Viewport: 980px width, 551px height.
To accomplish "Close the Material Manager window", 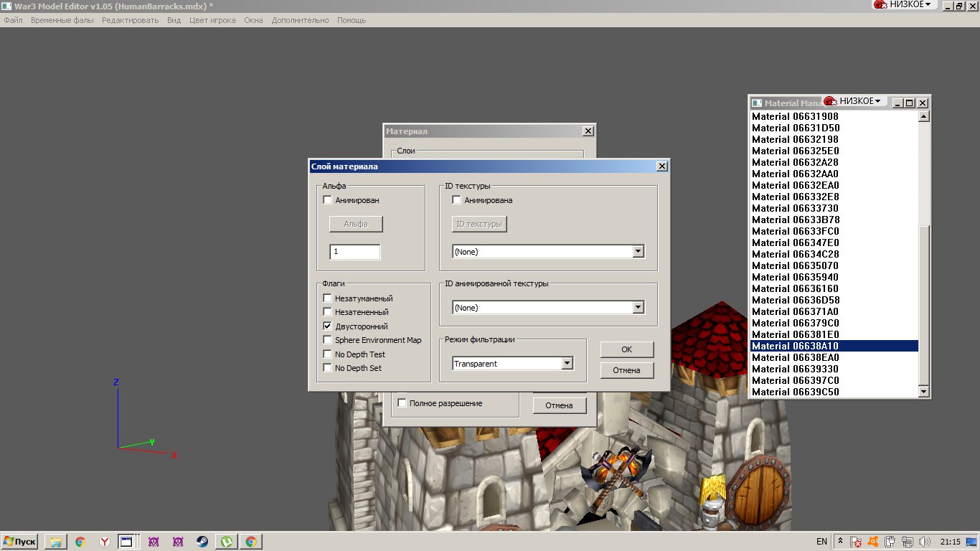I will 923,103.
